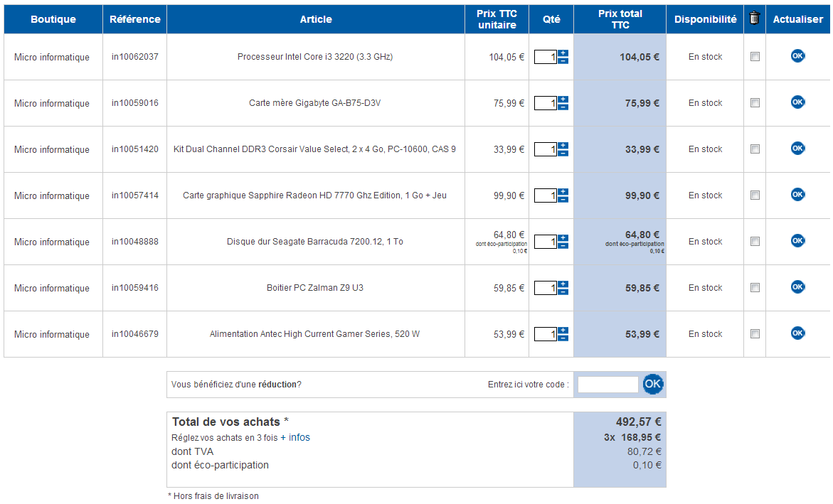Click the OK update icon for Corsair DDR3 kit
833x504 pixels.
coord(797,148)
